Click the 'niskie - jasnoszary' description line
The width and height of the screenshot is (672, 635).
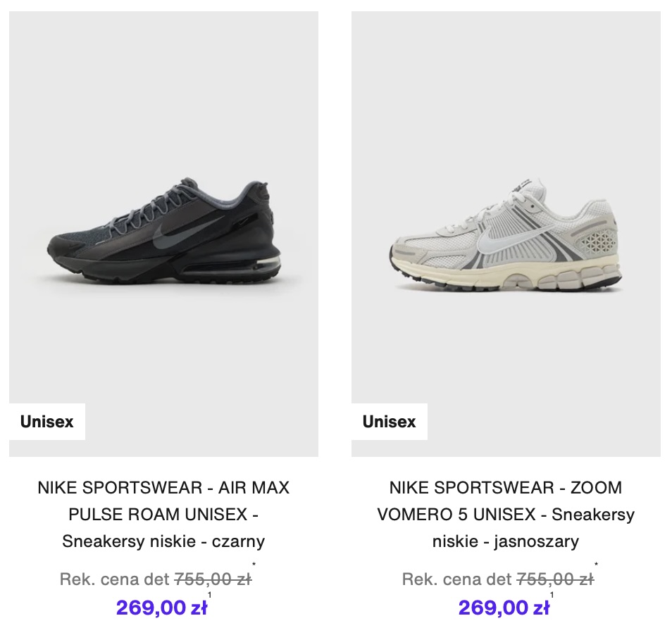506,541
